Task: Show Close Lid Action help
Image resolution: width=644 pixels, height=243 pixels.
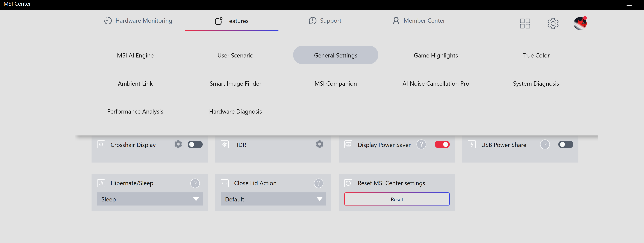Action: pyautogui.click(x=318, y=183)
